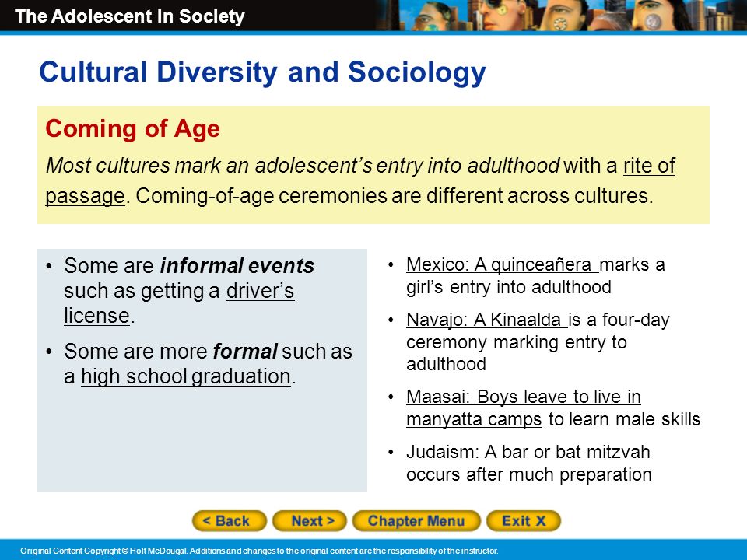Click the 'manyatta camps' underlined text
Image resolution: width=747 pixels, height=560 pixels.
click(x=474, y=419)
